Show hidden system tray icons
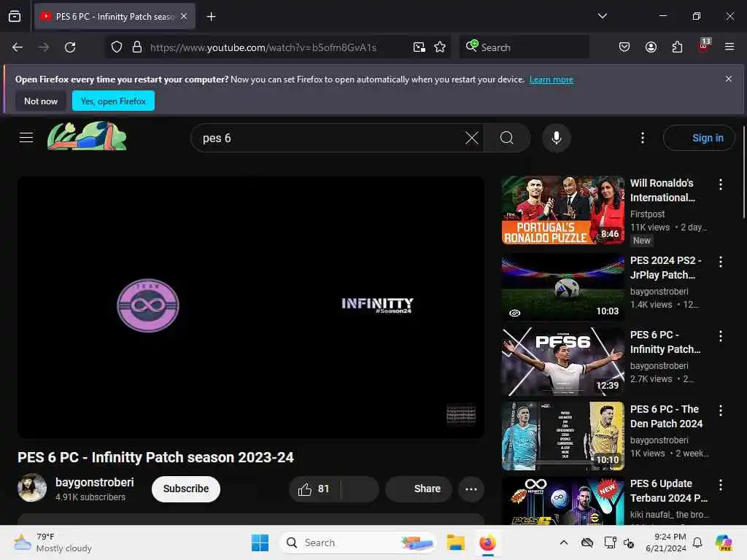This screenshot has width=747, height=560. 564,542
